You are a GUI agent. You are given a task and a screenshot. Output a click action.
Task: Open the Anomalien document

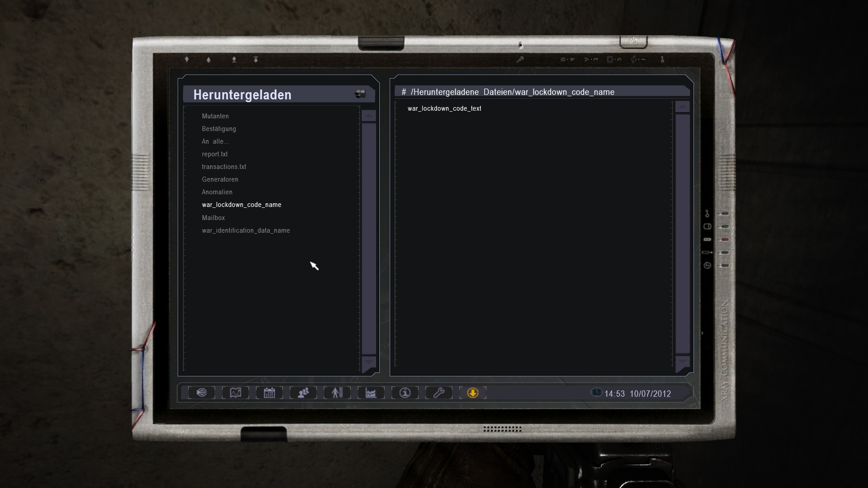(x=217, y=192)
